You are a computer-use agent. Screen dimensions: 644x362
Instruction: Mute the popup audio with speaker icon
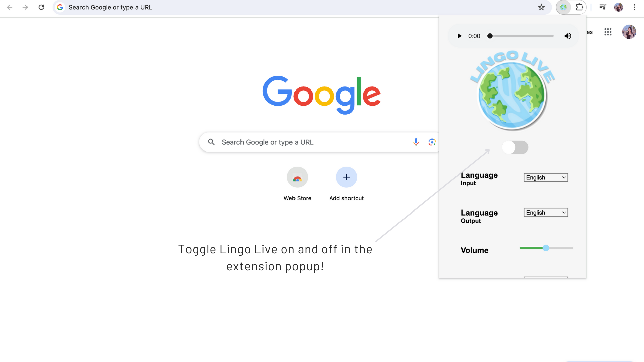tap(568, 36)
